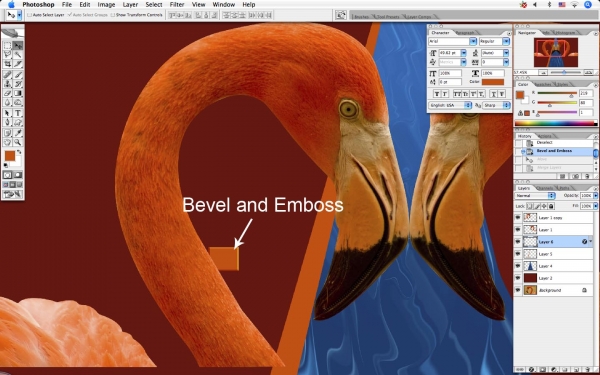Select the Gradient tool
The image size is (600, 375).
pyautogui.click(x=18, y=93)
